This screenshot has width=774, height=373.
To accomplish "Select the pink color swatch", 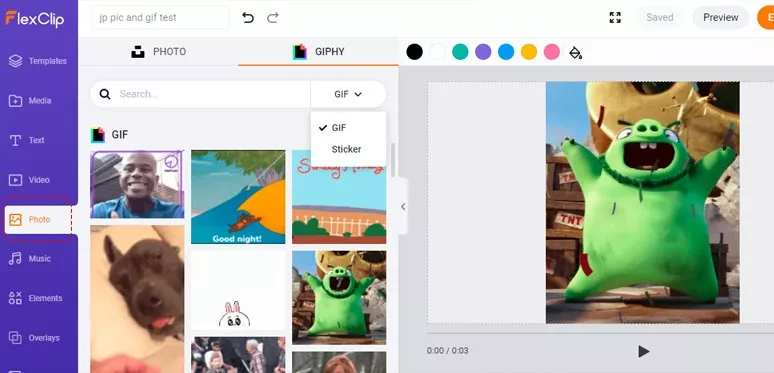I will (x=552, y=52).
